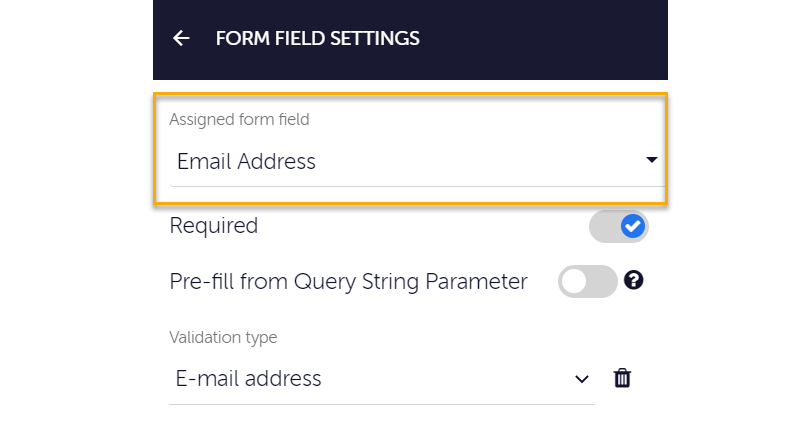
Task: Click the blue checkmark knob on Required
Action: (632, 226)
